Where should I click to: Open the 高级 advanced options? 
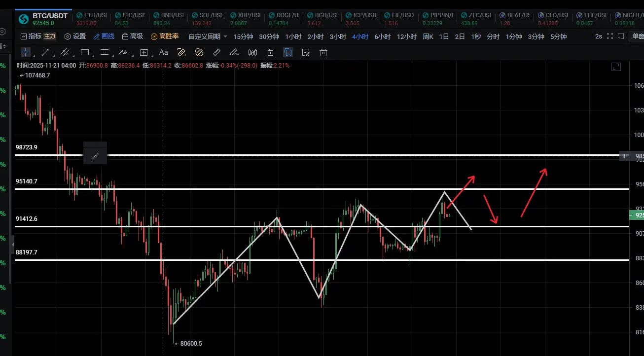133,36
